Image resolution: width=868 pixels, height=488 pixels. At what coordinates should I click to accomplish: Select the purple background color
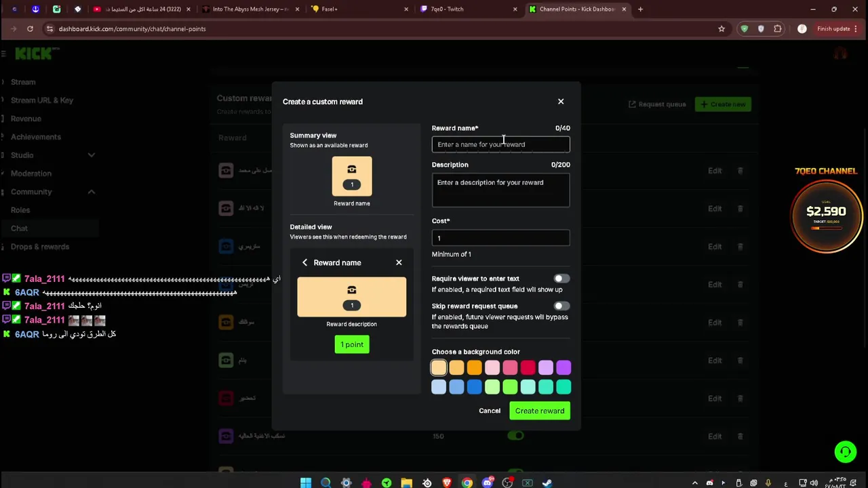pyautogui.click(x=564, y=367)
